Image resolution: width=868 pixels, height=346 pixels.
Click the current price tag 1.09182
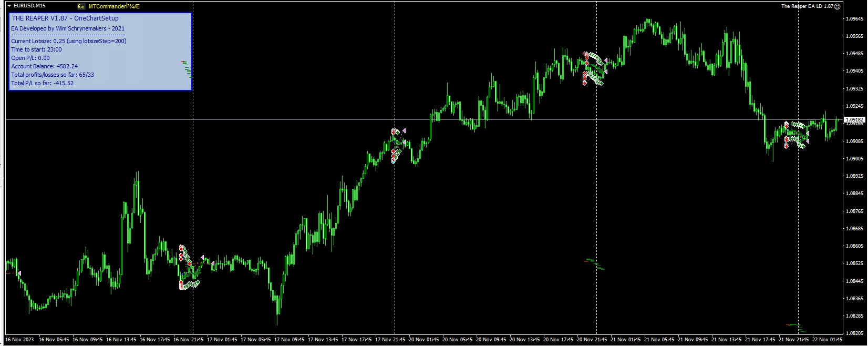853,120
